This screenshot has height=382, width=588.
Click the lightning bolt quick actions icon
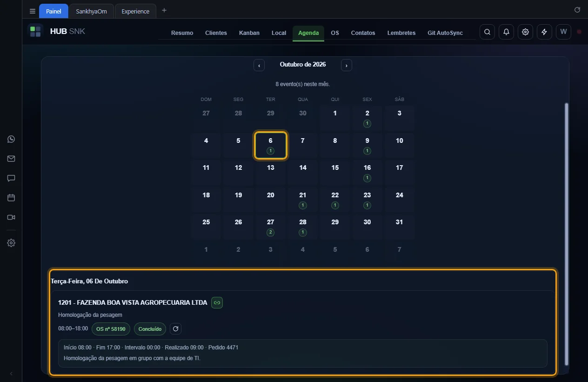(x=544, y=32)
